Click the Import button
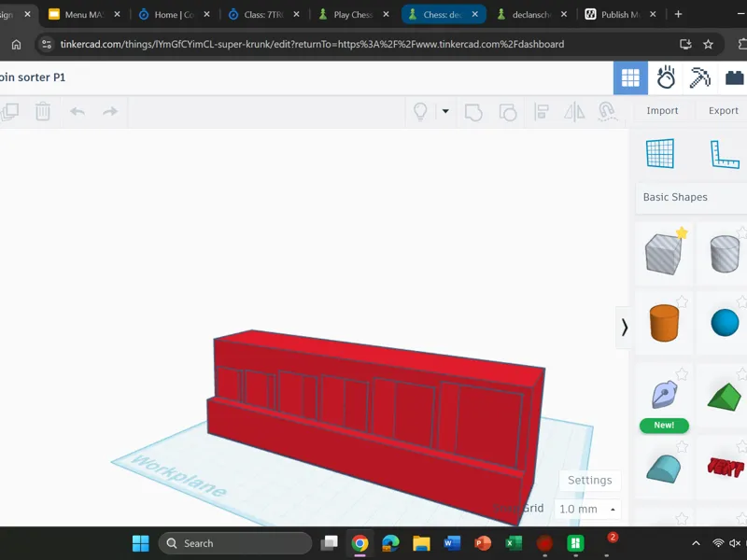This screenshot has width=747, height=560. point(662,110)
